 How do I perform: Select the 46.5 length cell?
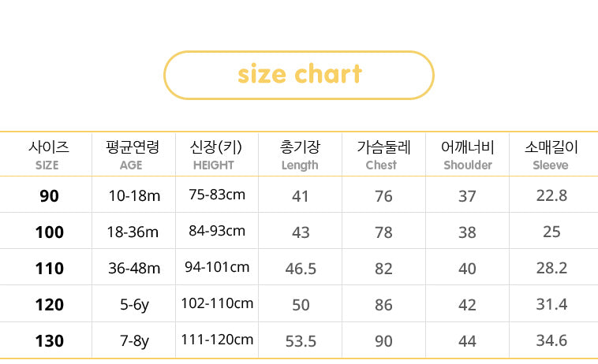301,269
